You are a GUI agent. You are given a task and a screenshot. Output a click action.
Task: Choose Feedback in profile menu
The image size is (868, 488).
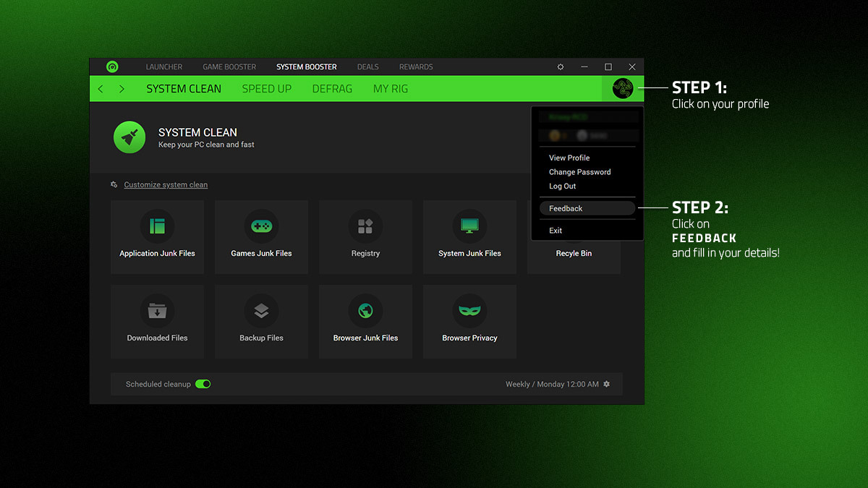coord(587,208)
